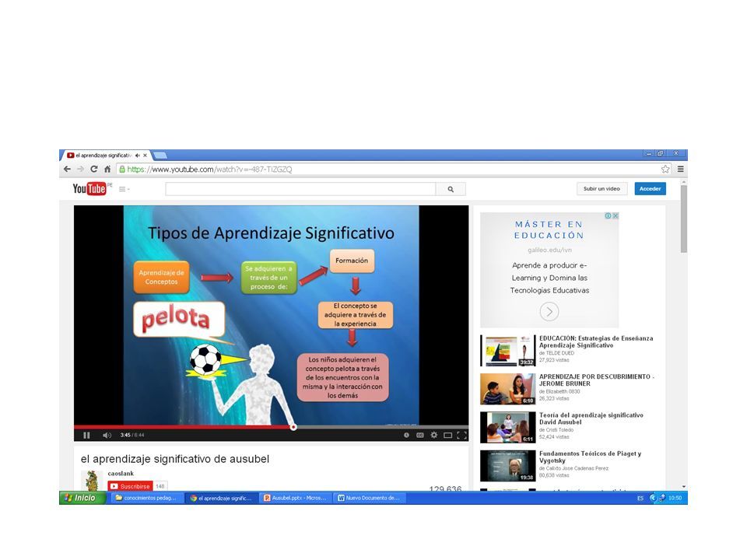Screen dimensions: 747x560
Task: Click the taskbar clock showing 10:50
Action: pyautogui.click(x=675, y=498)
